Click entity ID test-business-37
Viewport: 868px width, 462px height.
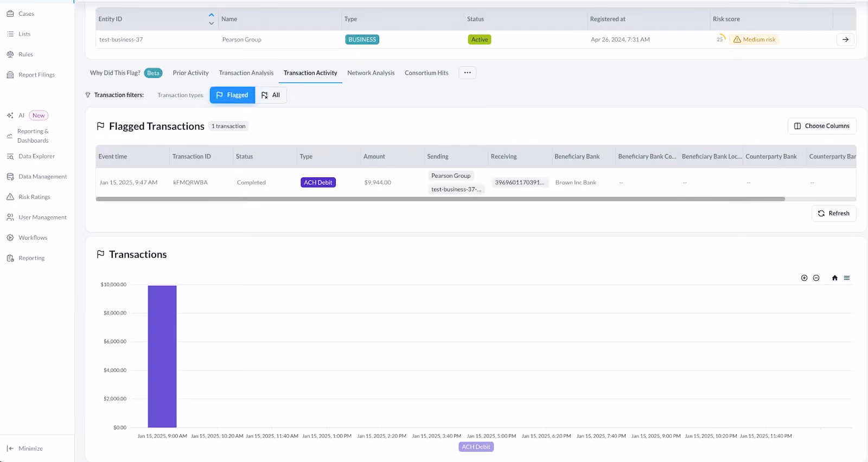click(121, 40)
